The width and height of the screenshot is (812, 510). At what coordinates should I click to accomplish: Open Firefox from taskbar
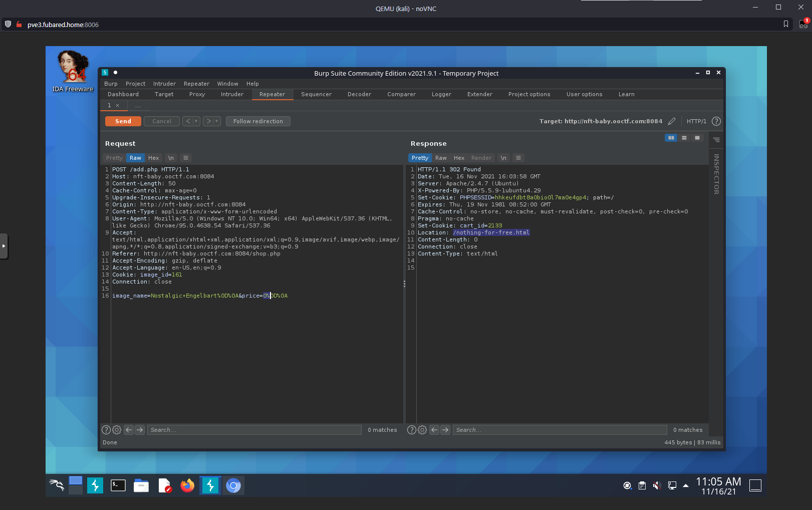click(x=187, y=485)
